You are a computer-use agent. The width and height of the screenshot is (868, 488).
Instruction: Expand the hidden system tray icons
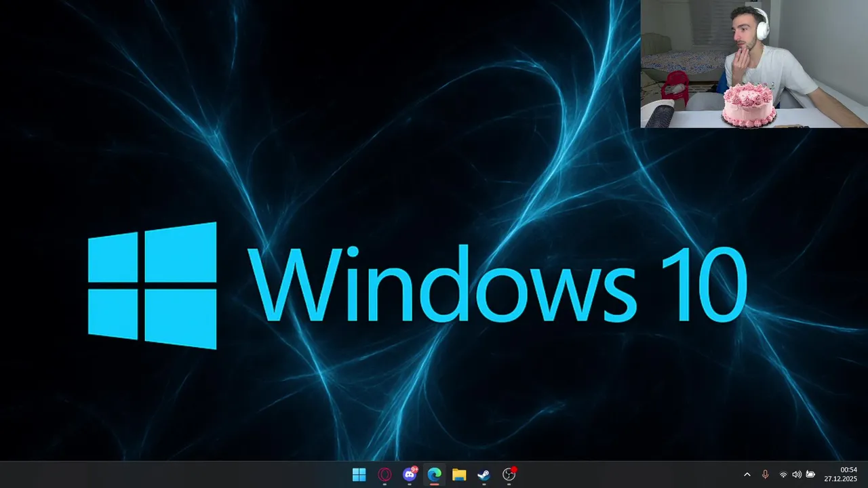click(747, 474)
